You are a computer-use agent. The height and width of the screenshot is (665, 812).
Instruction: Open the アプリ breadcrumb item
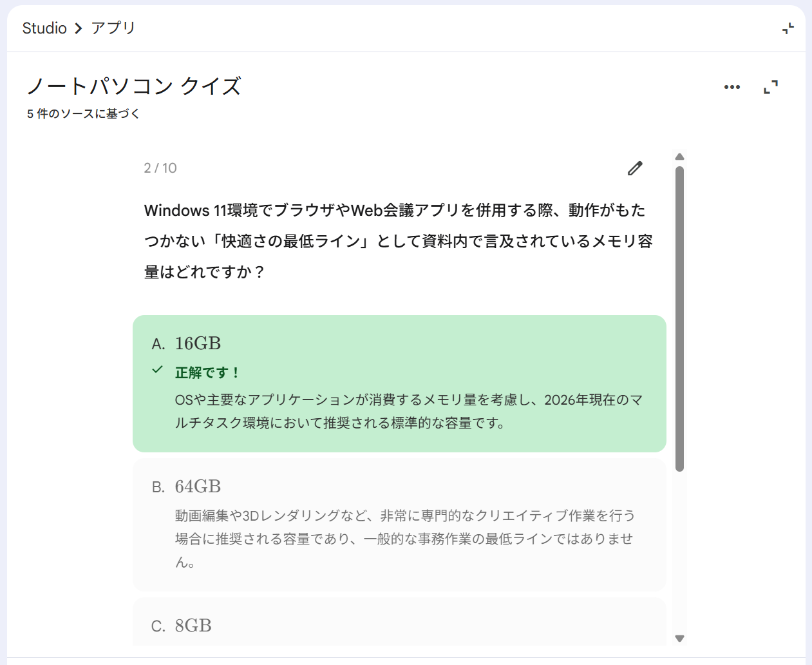(113, 28)
